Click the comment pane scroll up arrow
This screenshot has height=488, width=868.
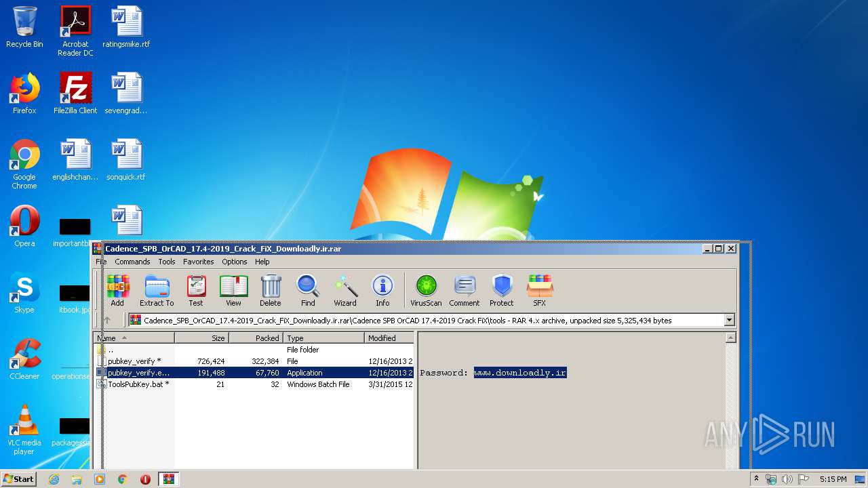[730, 338]
